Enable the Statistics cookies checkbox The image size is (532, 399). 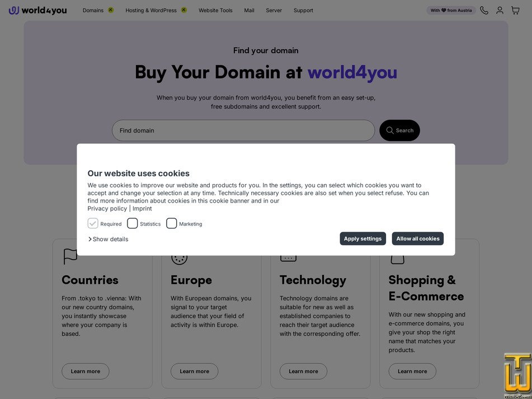pos(133,223)
